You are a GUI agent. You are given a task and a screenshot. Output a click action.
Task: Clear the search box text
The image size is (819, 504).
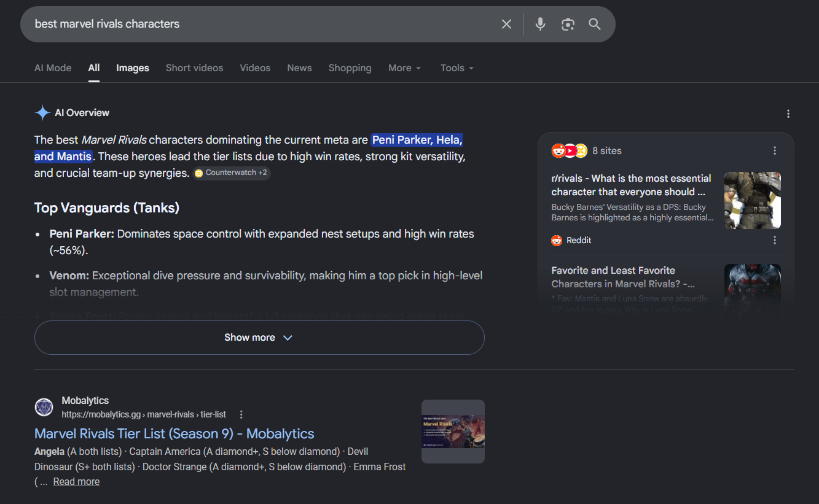(506, 24)
